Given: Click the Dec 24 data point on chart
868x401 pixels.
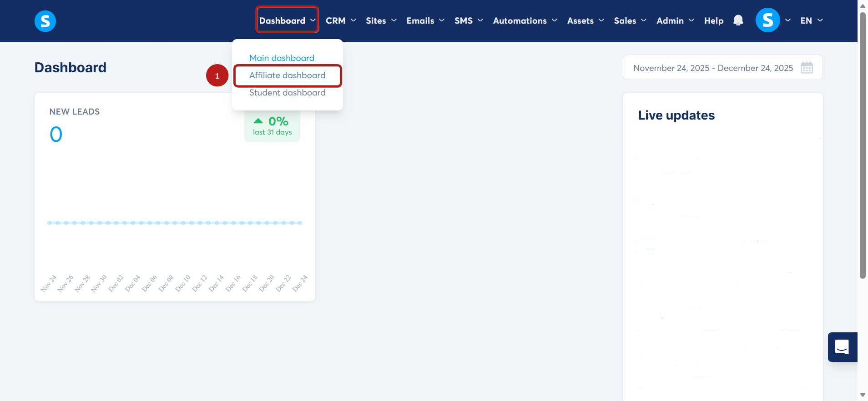Looking at the screenshot, I should (x=300, y=223).
